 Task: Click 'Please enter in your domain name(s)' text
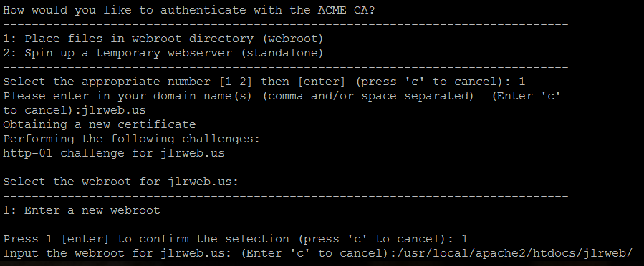coord(128,96)
